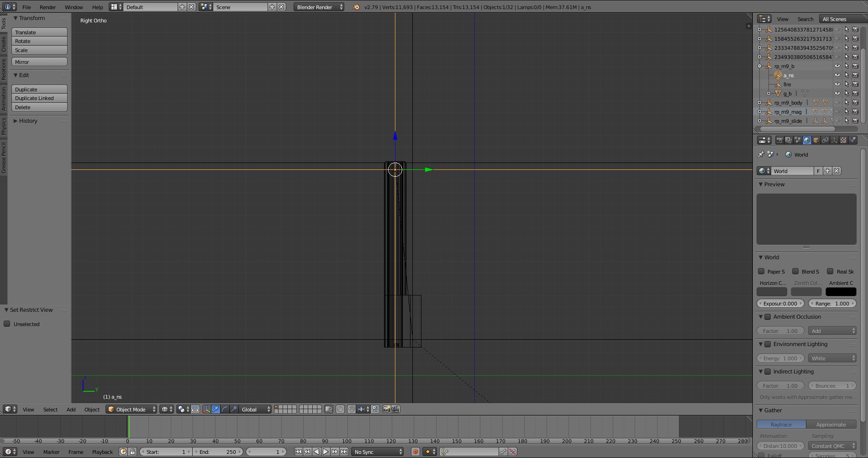Open the Render properties tab (camera icon)

[x=779, y=140]
